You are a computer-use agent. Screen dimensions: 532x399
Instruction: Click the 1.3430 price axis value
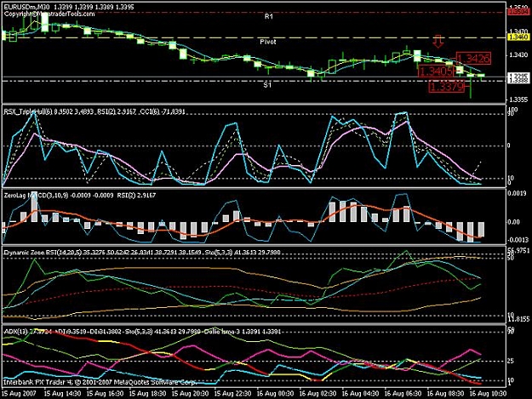(519, 55)
